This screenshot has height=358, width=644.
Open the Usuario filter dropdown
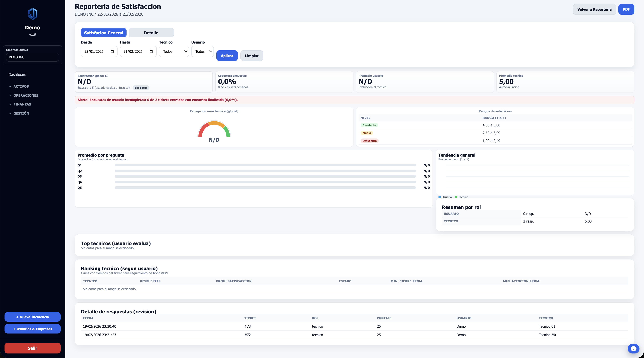coord(202,51)
